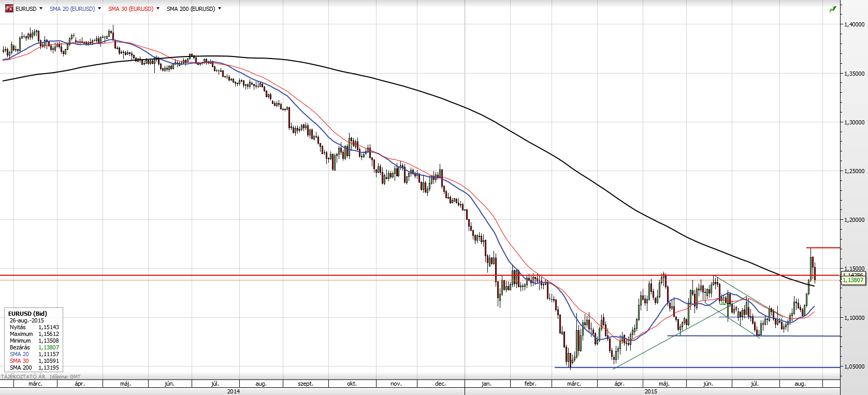The width and height of the screenshot is (868, 395).
Task: Click the 1,30000 price axis label
Action: point(855,122)
